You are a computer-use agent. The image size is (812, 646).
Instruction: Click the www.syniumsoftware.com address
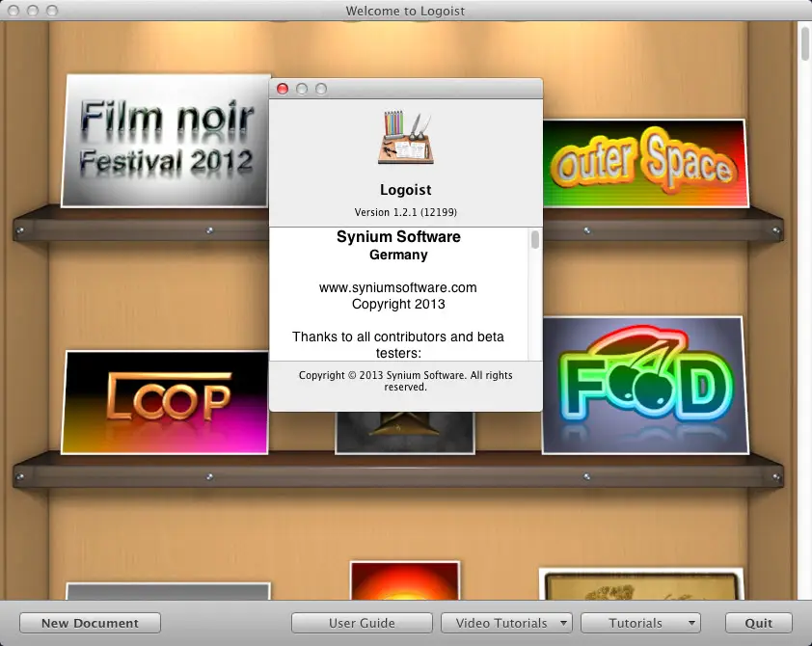(397, 287)
